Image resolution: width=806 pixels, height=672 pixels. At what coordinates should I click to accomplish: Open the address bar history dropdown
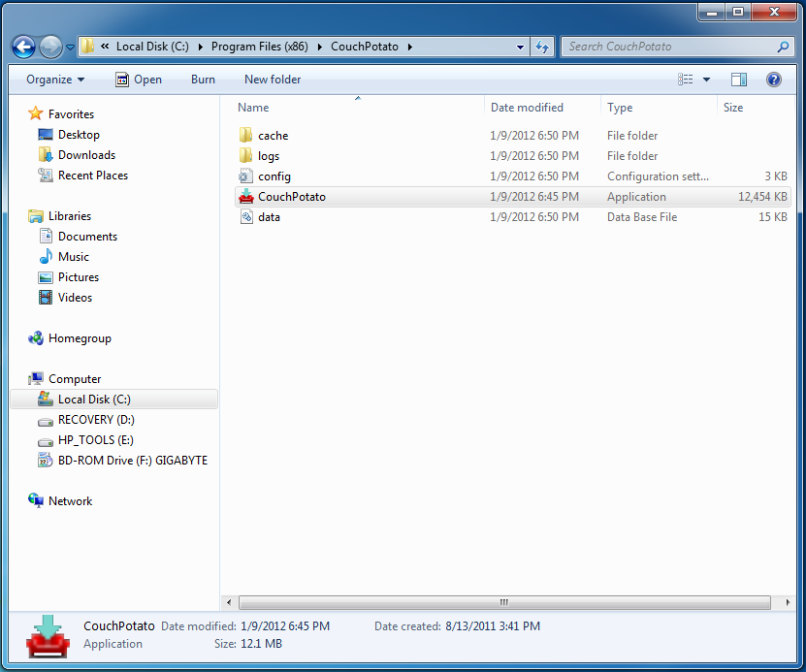tap(520, 47)
